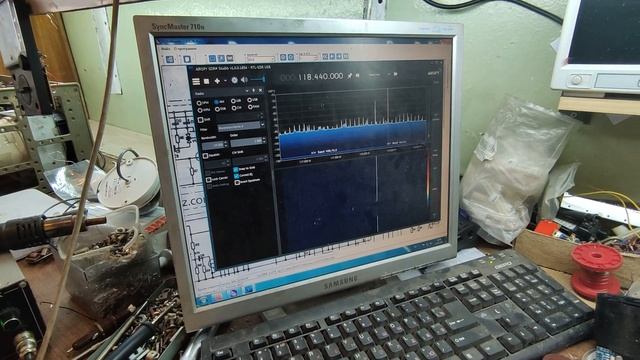Toggle the Correct IQ checkbox
The height and width of the screenshot is (360, 640).
coord(236,176)
